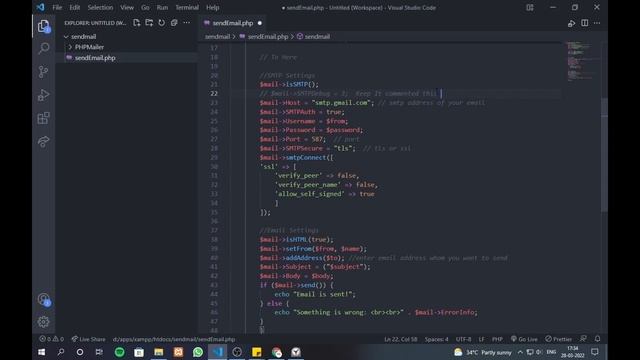Open XAMPP from the taskbar
Viewport: 640px width, 360px height.
click(x=178, y=352)
